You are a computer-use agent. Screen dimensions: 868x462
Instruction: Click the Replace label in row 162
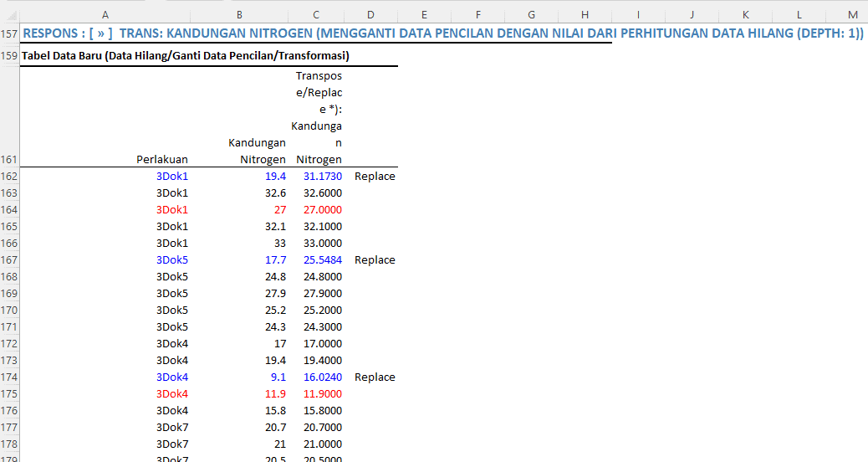(375, 177)
